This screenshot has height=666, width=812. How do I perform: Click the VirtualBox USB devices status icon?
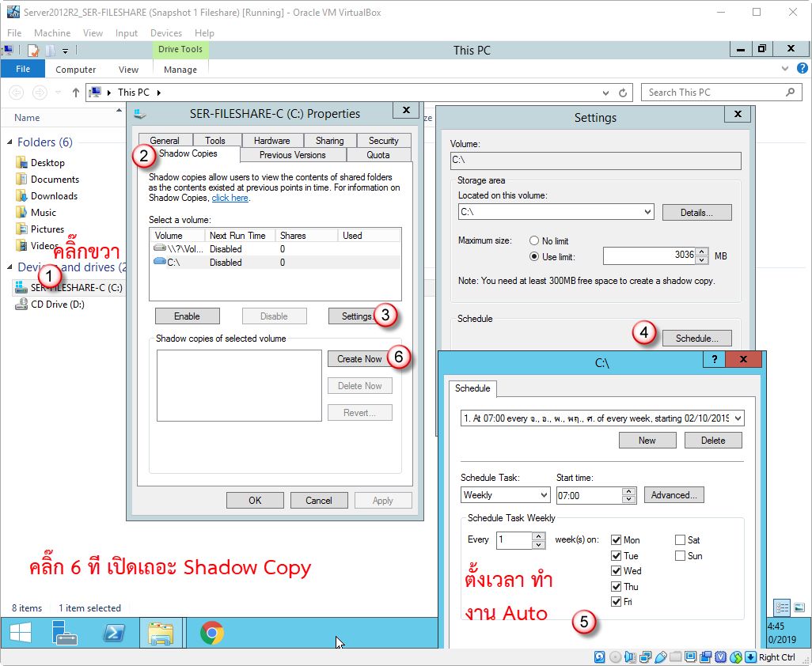point(661,657)
